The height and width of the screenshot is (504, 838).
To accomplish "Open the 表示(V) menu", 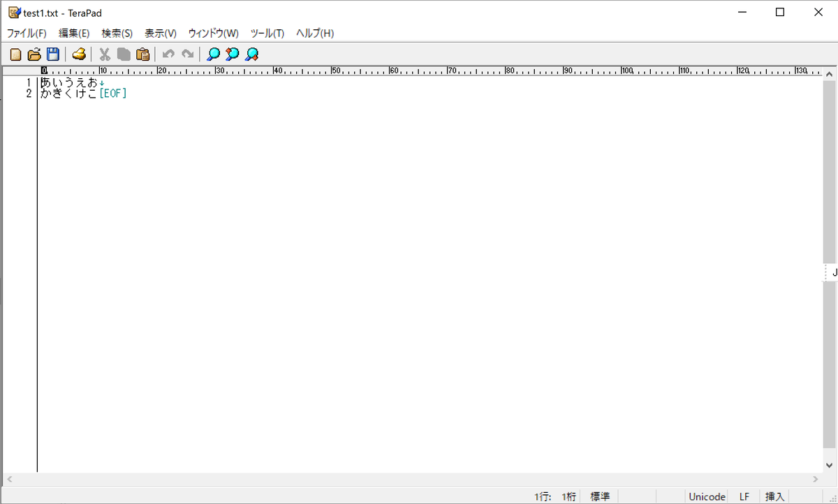I will click(x=160, y=34).
